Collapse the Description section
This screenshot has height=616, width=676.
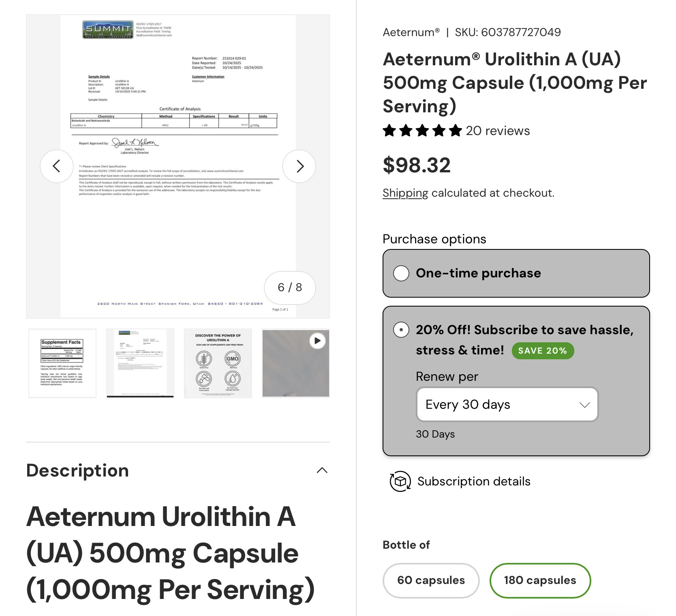pyautogui.click(x=322, y=470)
